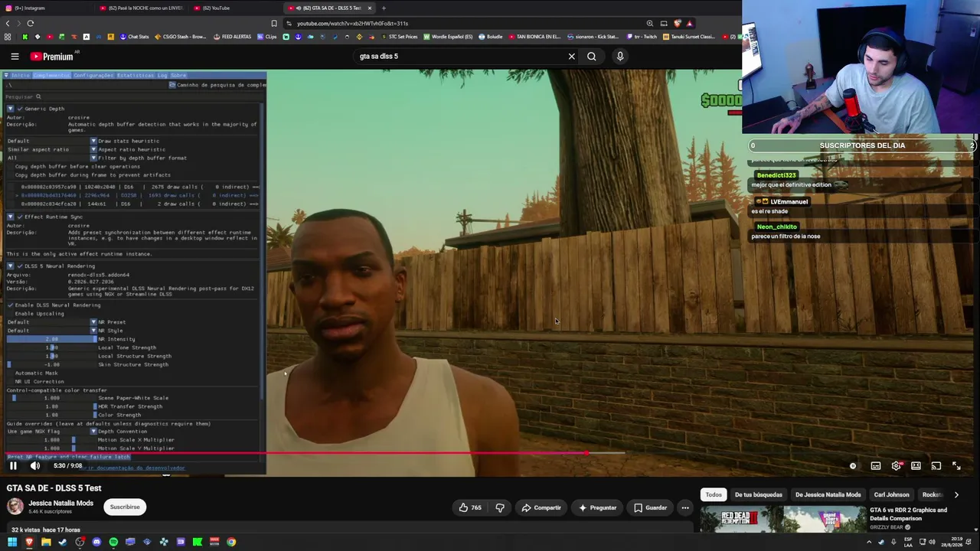
Task: Go back in the browser
Action: (8, 23)
